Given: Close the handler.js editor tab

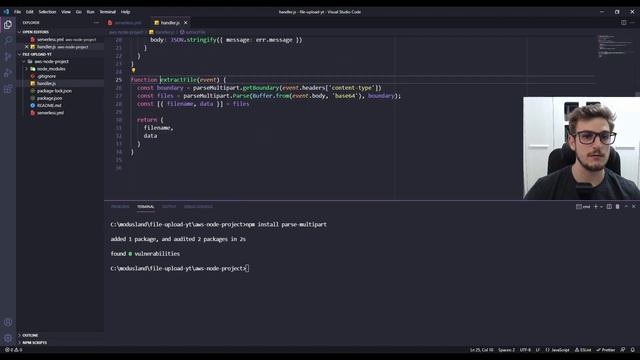Looking at the screenshot, I should (186, 23).
